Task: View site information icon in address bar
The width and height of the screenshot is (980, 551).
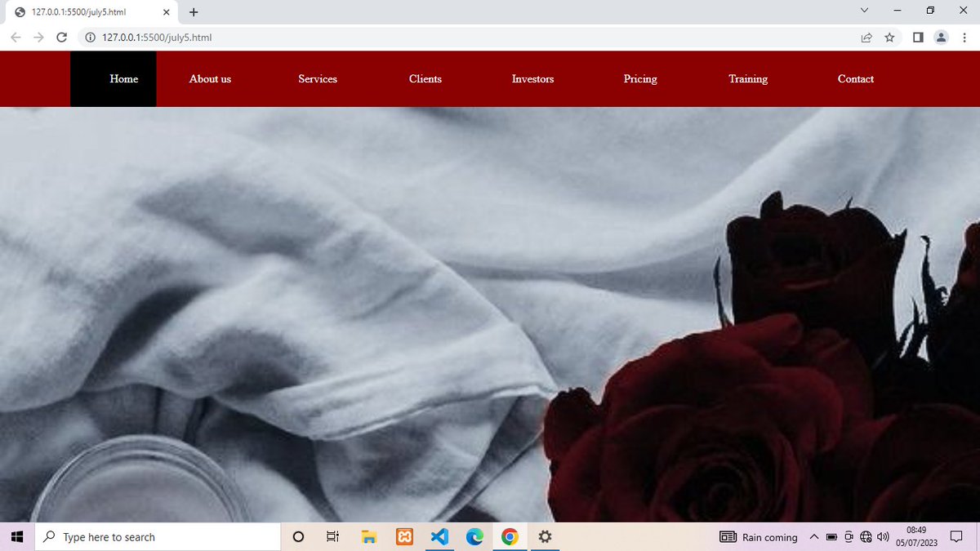Action: 91,38
